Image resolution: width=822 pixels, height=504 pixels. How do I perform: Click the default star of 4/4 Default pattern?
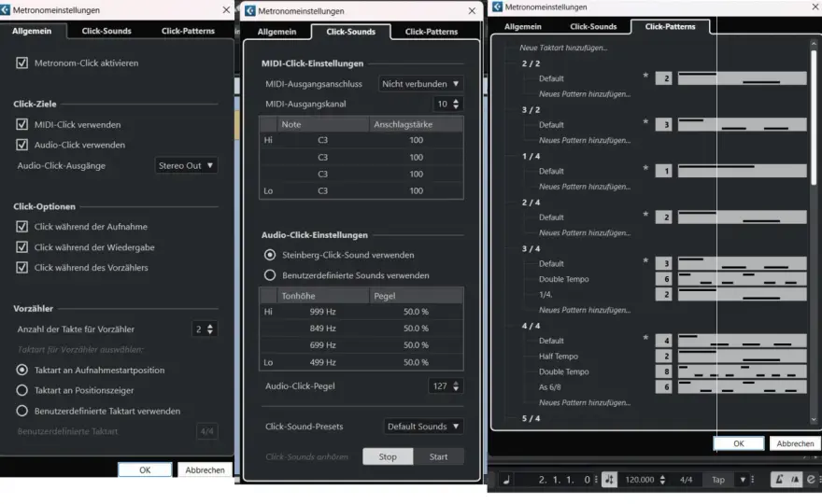click(x=645, y=339)
